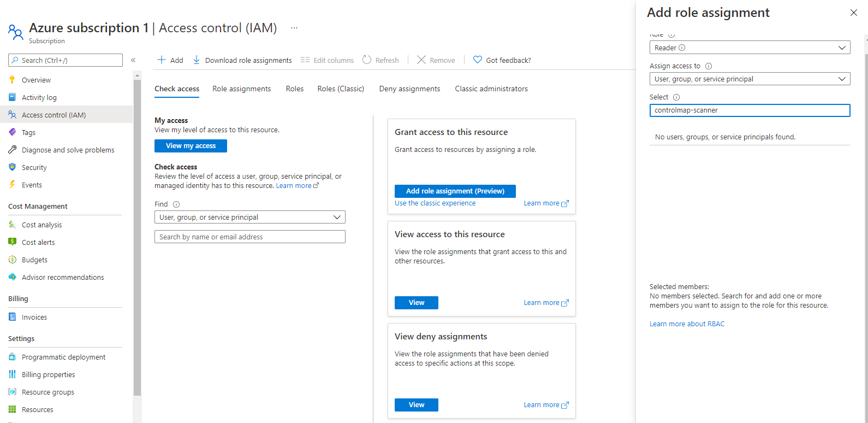Click the Programmatic deployment icon
Image resolution: width=868 pixels, height=423 pixels.
click(x=12, y=357)
